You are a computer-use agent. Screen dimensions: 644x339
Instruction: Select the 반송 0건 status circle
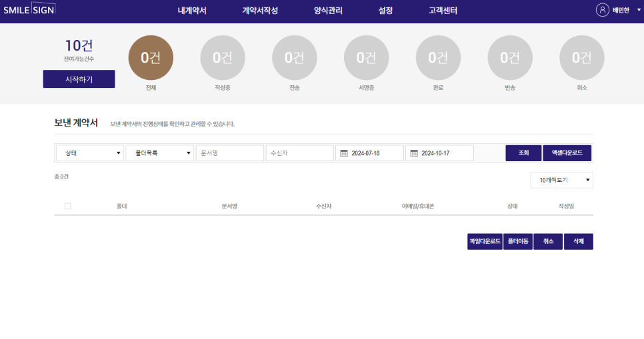[510, 57]
